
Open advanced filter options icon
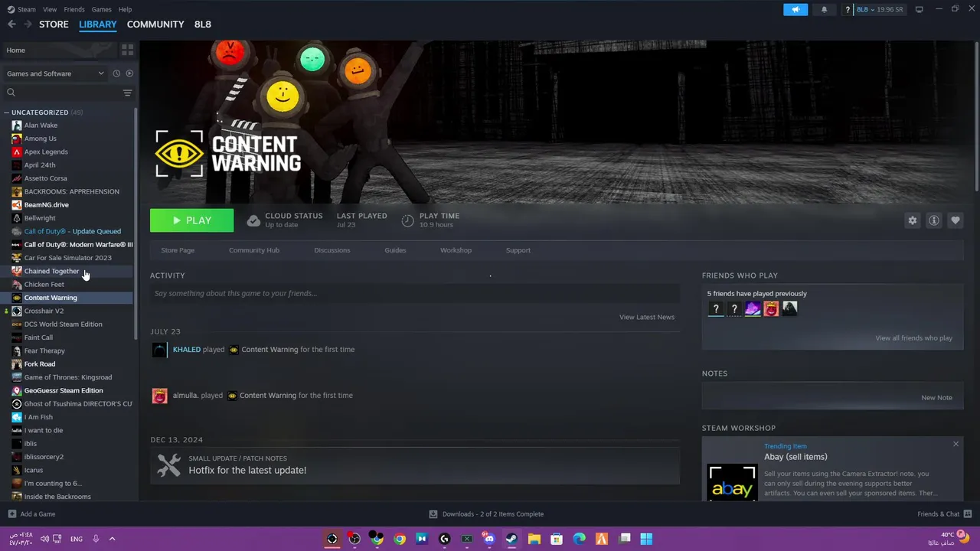tap(128, 93)
